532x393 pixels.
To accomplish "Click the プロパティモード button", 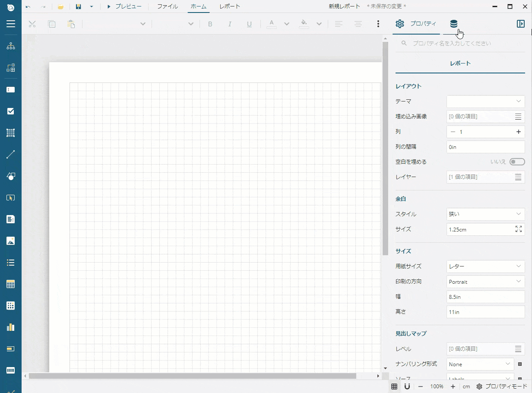I will pos(502,387).
